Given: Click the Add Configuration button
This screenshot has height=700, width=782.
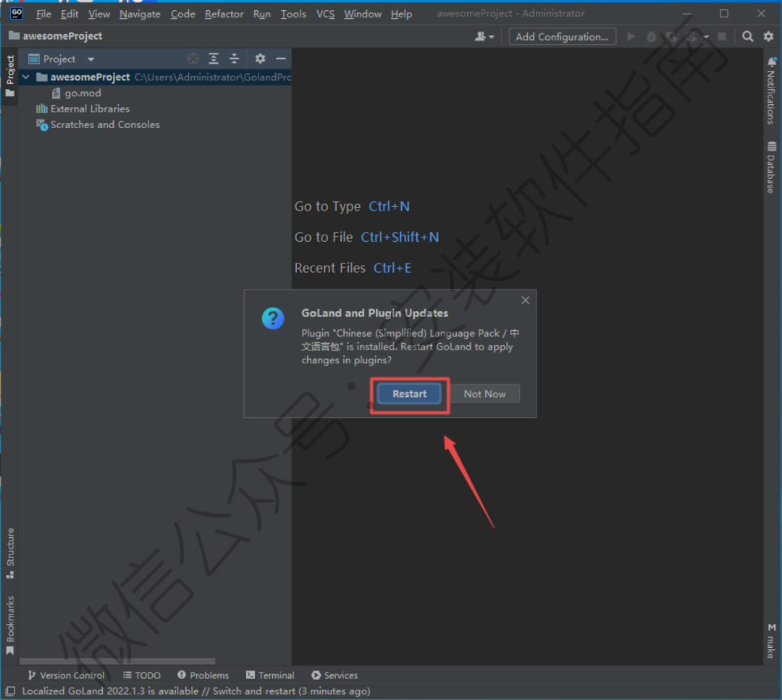Looking at the screenshot, I should (x=562, y=36).
